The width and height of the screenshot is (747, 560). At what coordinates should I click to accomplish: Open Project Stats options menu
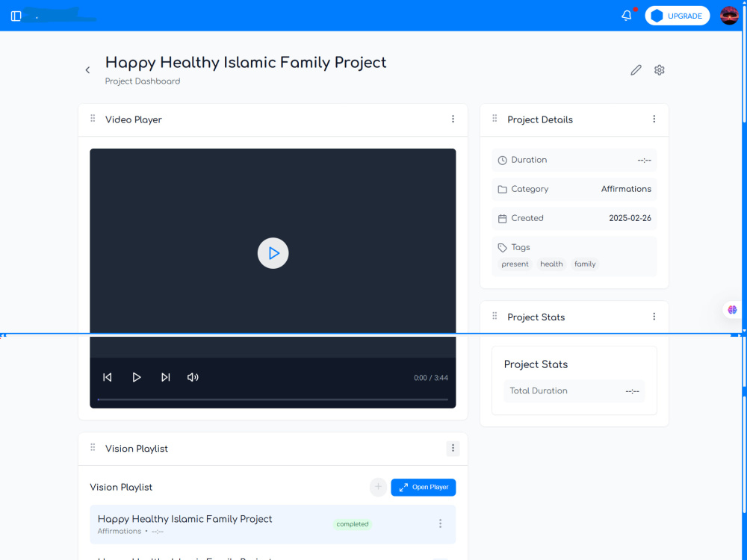click(x=654, y=317)
